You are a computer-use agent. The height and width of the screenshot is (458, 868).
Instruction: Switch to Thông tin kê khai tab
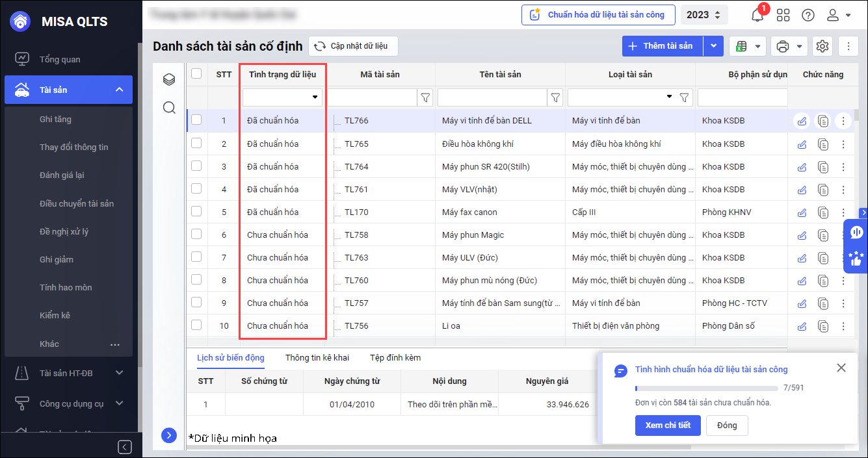click(x=317, y=357)
